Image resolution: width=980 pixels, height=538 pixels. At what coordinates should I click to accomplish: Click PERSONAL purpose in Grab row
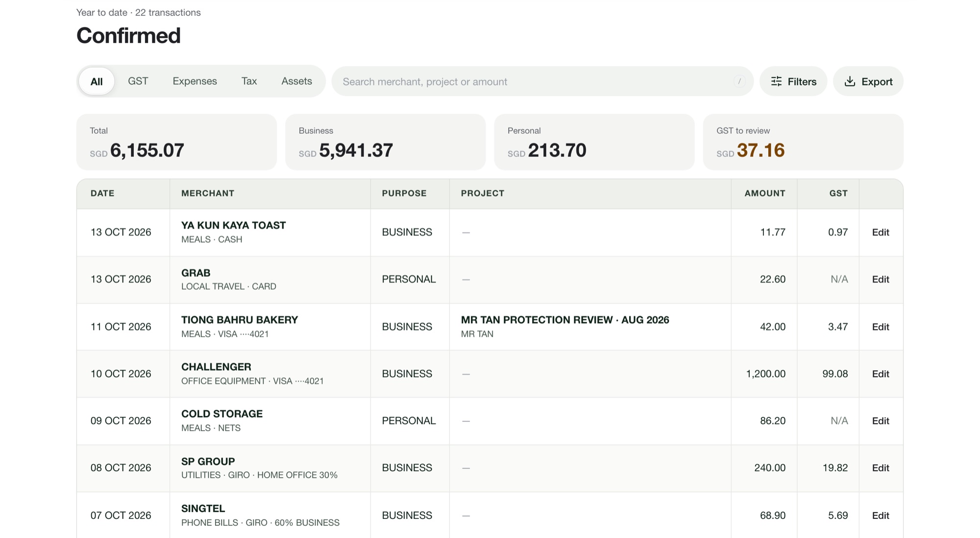pos(409,280)
